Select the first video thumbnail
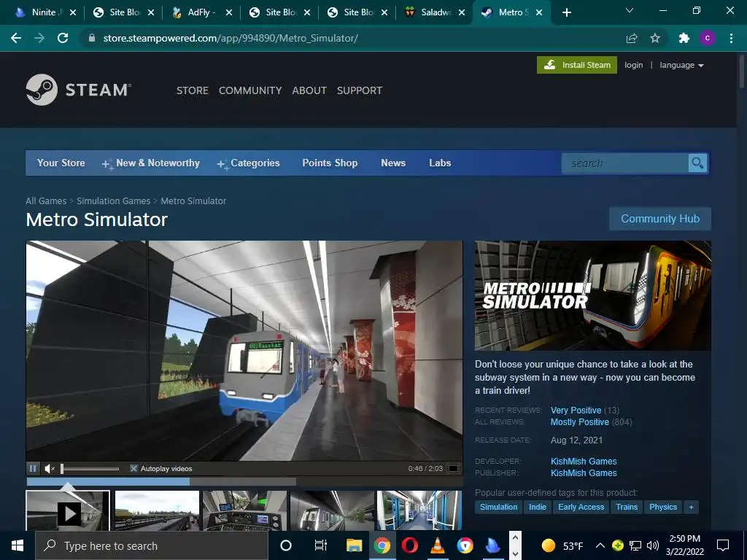 [x=68, y=510]
